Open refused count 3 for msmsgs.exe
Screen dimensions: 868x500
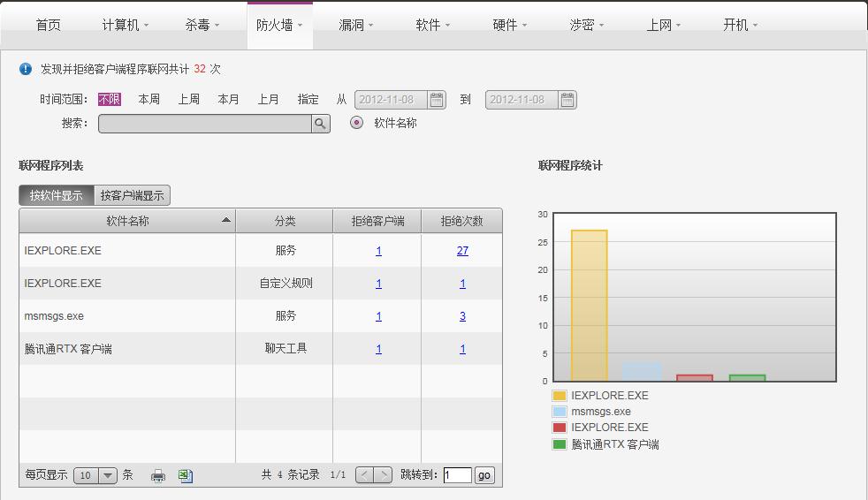point(463,316)
